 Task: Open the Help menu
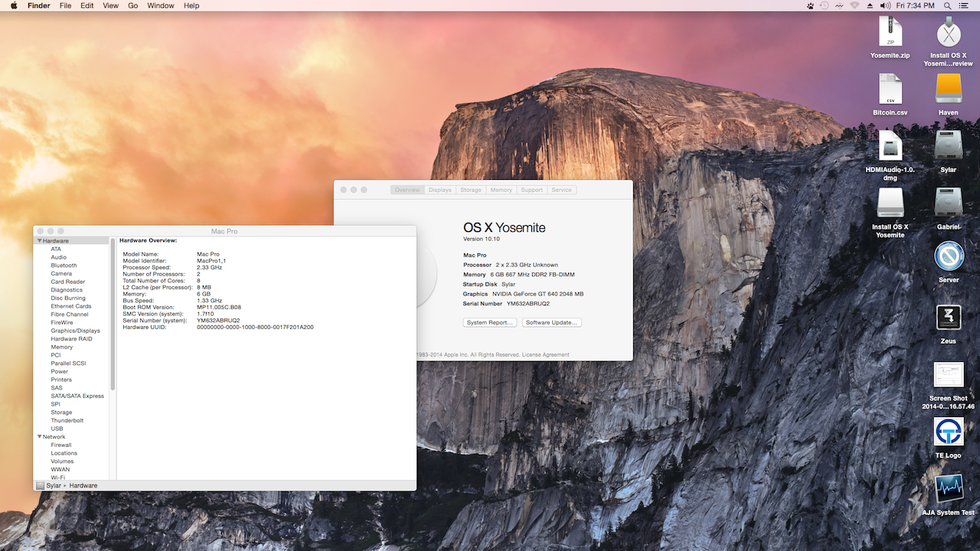[191, 5]
